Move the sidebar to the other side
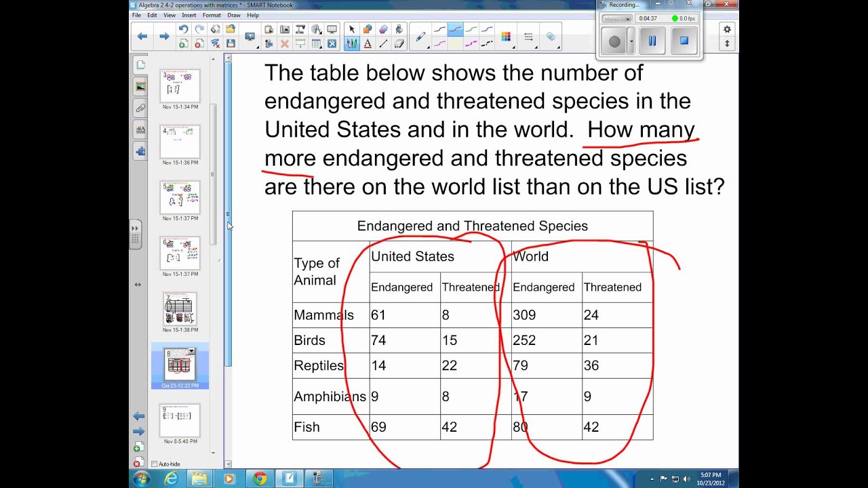This screenshot has height=488, width=868. pos(138,285)
